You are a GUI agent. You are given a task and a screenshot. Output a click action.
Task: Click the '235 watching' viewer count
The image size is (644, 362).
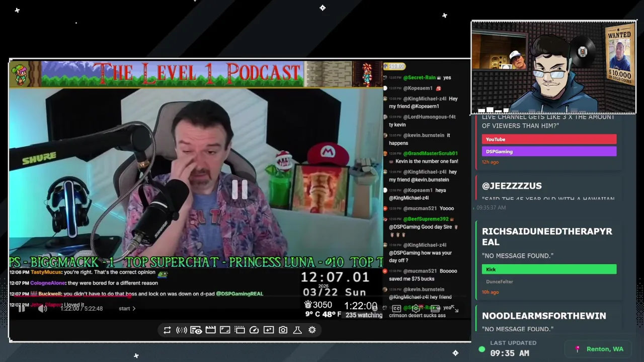coord(364,315)
